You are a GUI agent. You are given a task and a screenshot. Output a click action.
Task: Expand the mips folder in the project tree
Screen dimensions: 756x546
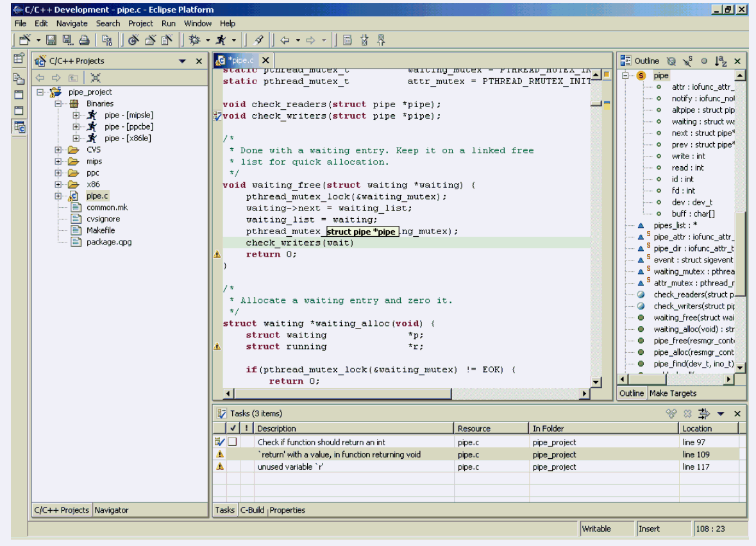click(58, 162)
